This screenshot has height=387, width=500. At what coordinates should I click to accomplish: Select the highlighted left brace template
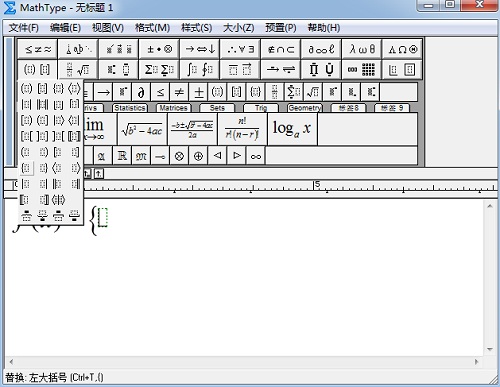click(x=27, y=168)
